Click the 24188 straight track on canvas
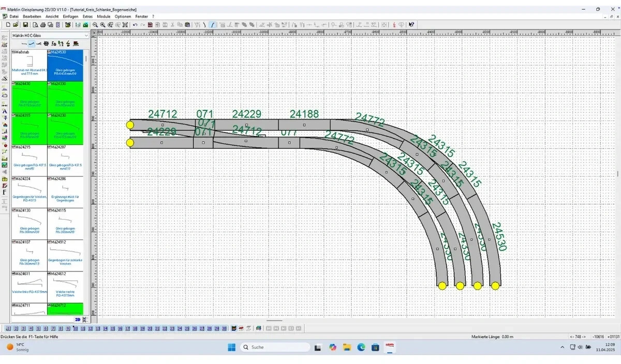 (x=304, y=125)
